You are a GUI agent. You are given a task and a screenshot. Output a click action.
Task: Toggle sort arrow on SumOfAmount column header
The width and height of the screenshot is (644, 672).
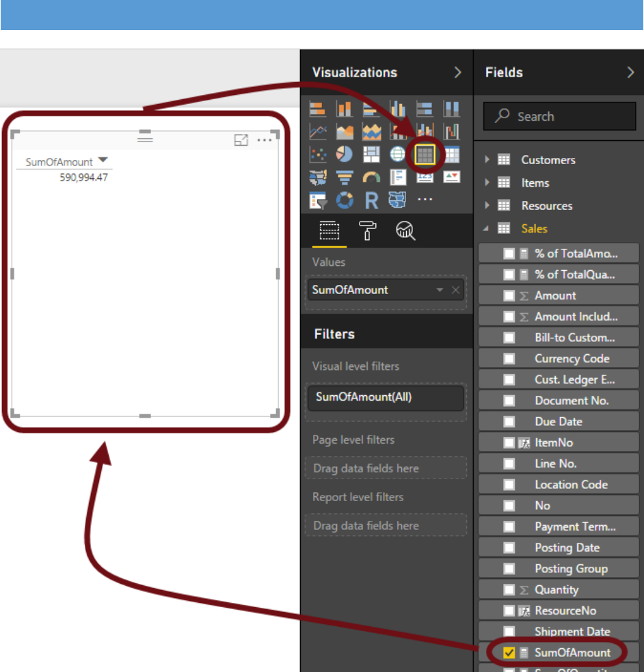coord(103,160)
